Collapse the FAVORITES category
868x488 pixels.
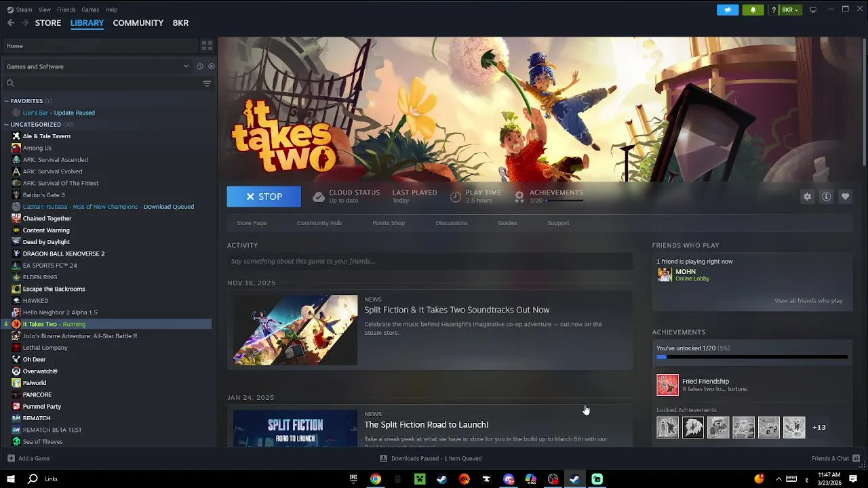click(x=6, y=101)
